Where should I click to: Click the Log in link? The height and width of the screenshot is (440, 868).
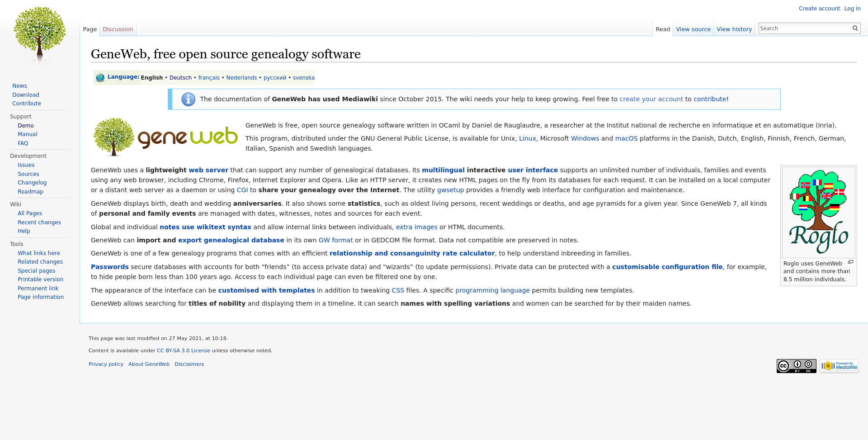[x=852, y=9]
